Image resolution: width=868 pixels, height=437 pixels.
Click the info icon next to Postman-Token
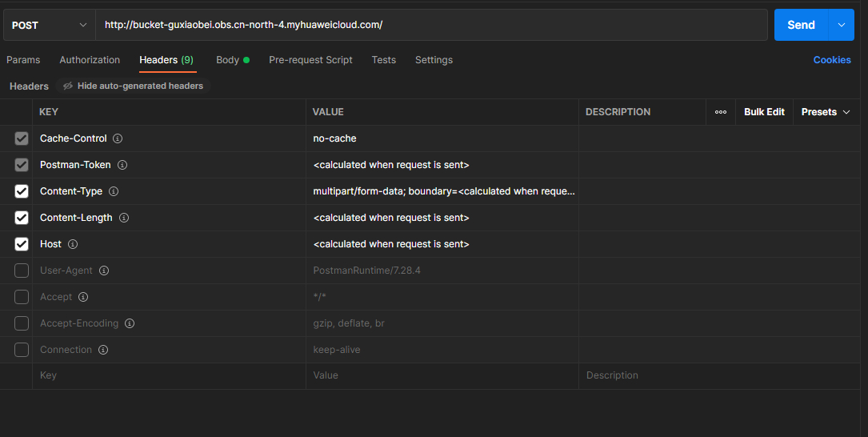(122, 165)
